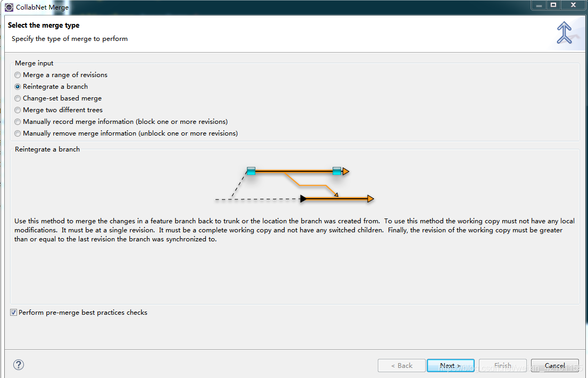Close the CollabNet Merge dialog window

(x=574, y=5)
